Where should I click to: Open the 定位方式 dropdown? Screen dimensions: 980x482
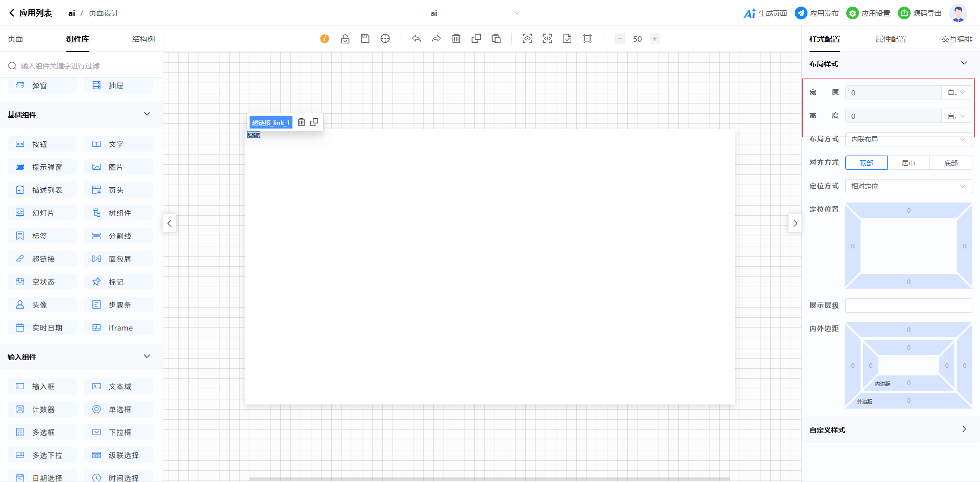908,186
